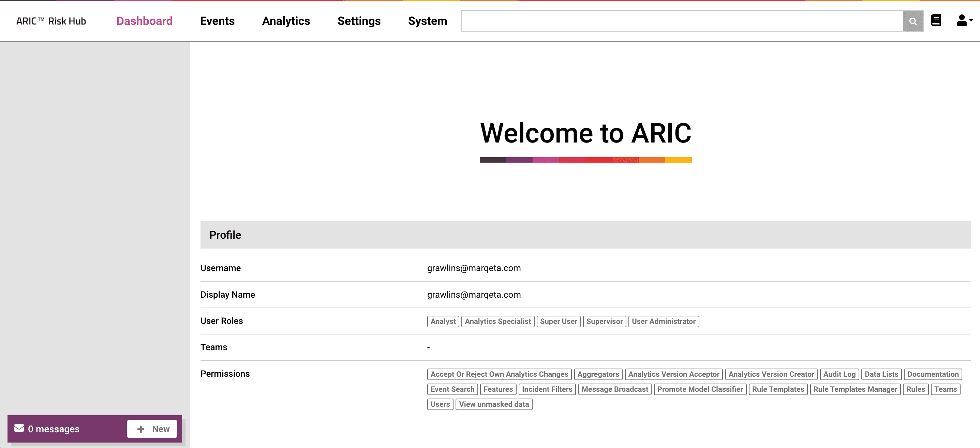
Task: Click the Audit Log permission tag
Action: click(839, 374)
